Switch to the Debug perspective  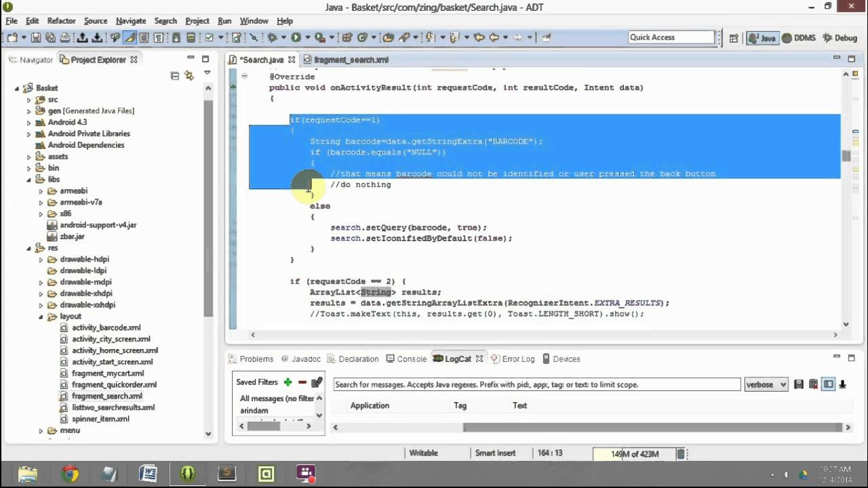click(840, 38)
